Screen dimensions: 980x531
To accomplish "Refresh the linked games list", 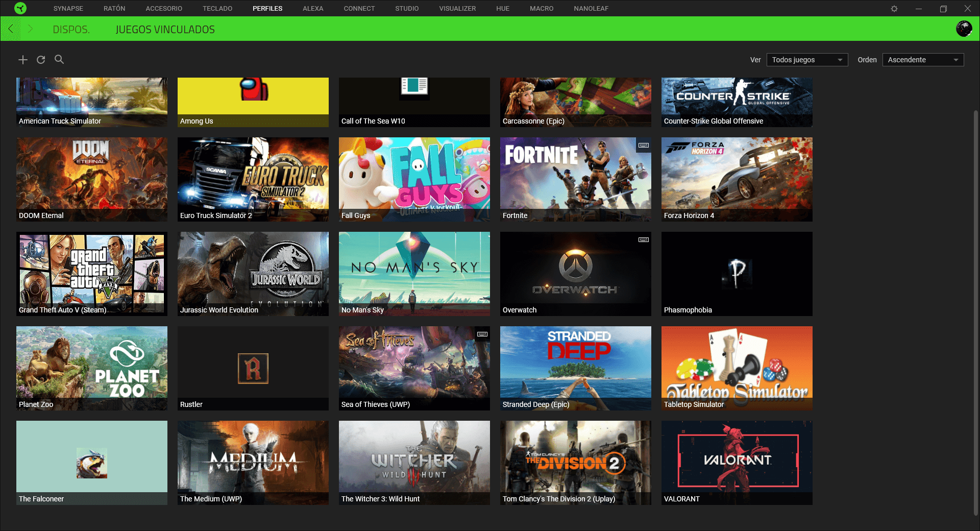I will point(41,60).
